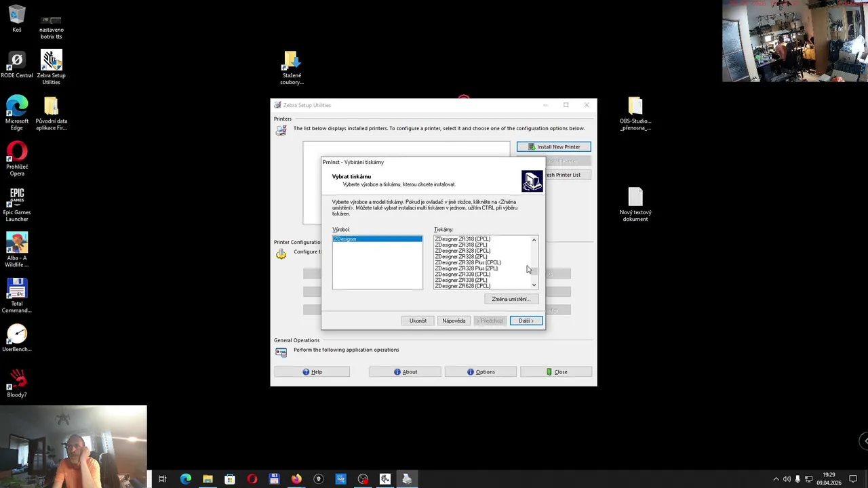Open Total Commander floppy icon on taskbar

[274, 479]
